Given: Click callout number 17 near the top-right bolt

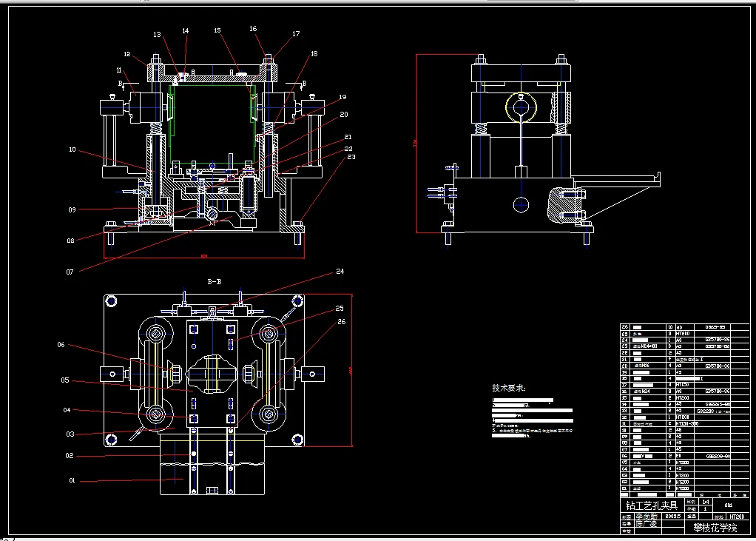Looking at the screenshot, I should [x=296, y=34].
